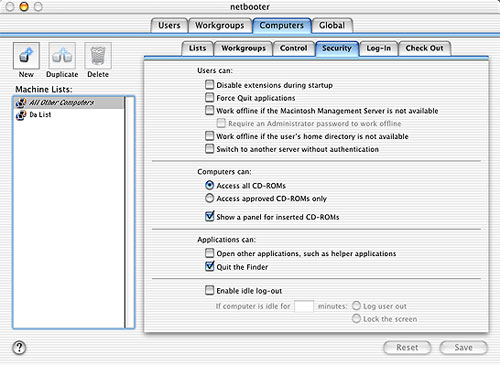Viewport: 500px width, 365px height.
Task: Check Require an Administrator password to work offline
Action: click(x=221, y=123)
